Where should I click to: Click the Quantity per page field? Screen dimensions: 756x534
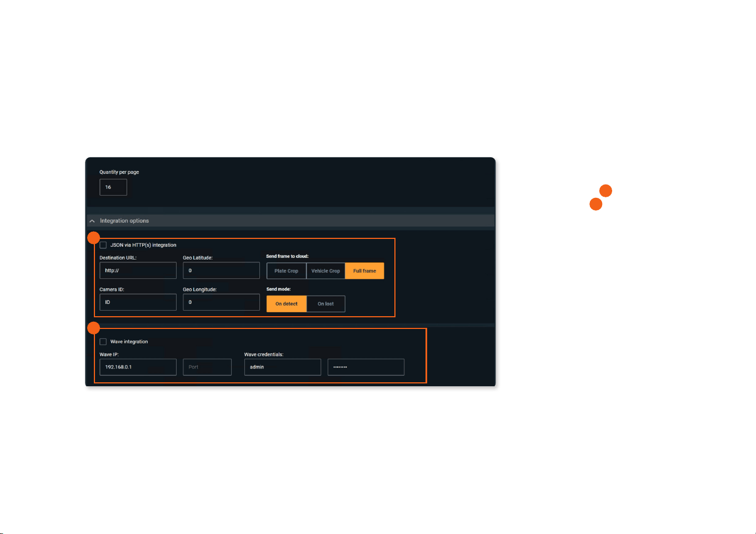click(x=113, y=187)
